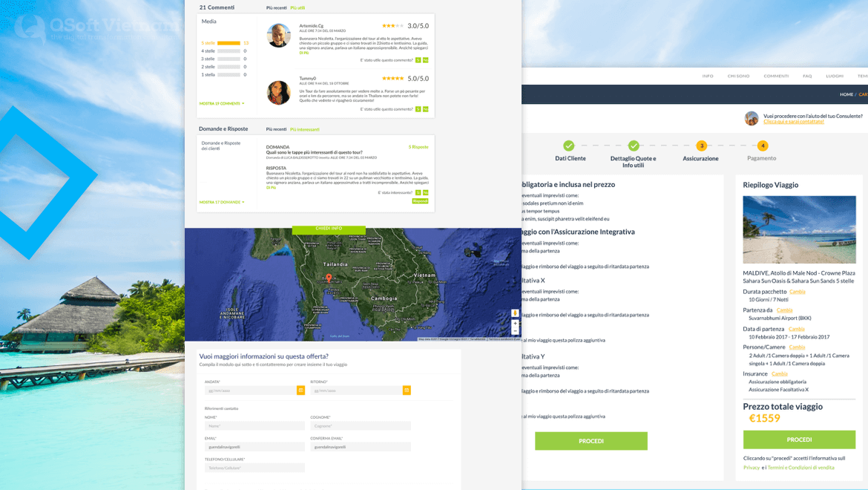Viewport: 868px width, 490px height.
Task: Sort questions by Più recenti
Action: click(x=276, y=130)
